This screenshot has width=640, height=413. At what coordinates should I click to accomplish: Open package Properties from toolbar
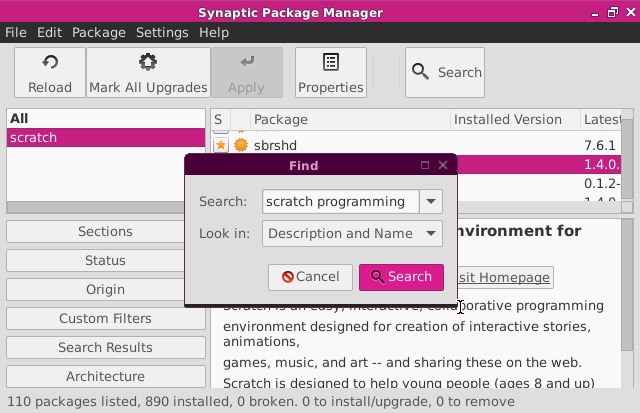(x=330, y=62)
